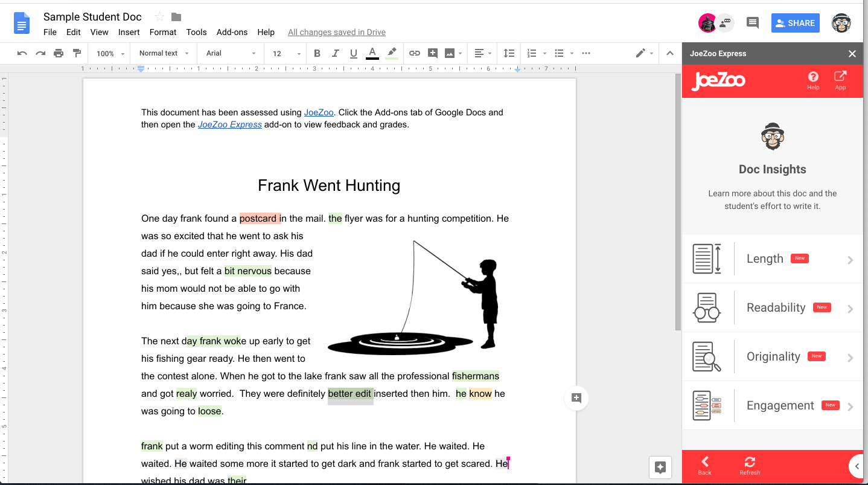Viewport: 868px width, 485px height.
Task: Toggle italic formatting
Action: point(336,53)
